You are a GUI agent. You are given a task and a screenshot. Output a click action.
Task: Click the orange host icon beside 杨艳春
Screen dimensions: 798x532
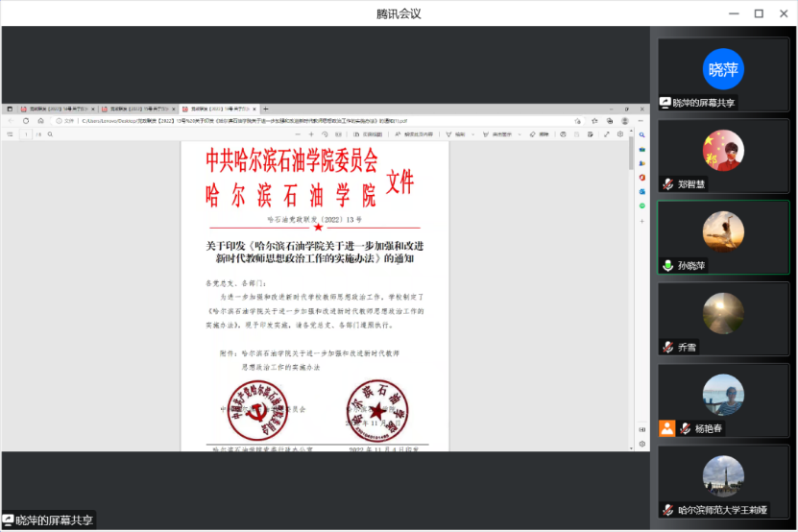[667, 428]
